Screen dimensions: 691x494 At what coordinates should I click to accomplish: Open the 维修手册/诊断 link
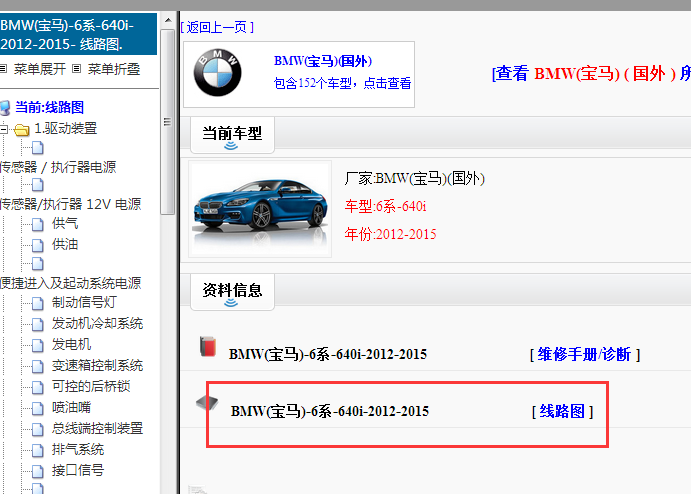[x=585, y=354]
